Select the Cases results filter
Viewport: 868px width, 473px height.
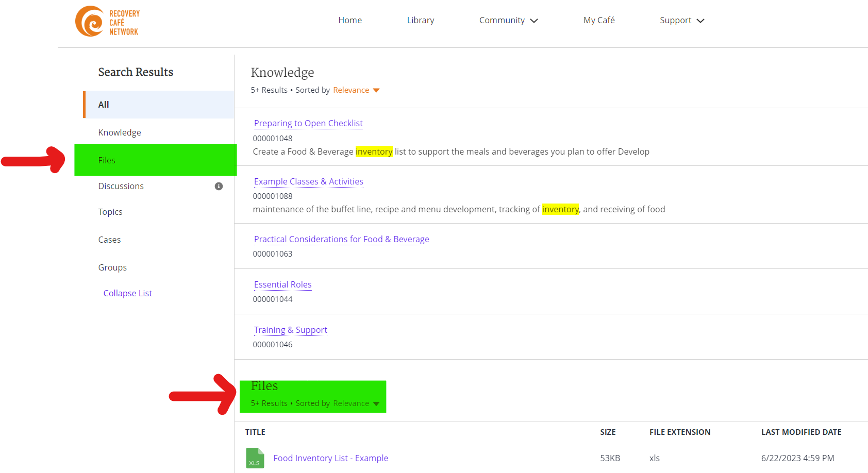pyautogui.click(x=109, y=240)
